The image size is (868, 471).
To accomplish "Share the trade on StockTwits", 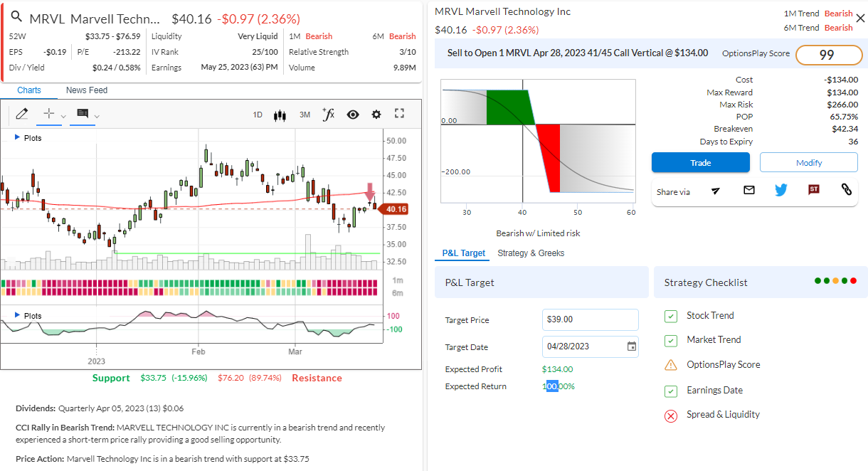I will point(814,190).
